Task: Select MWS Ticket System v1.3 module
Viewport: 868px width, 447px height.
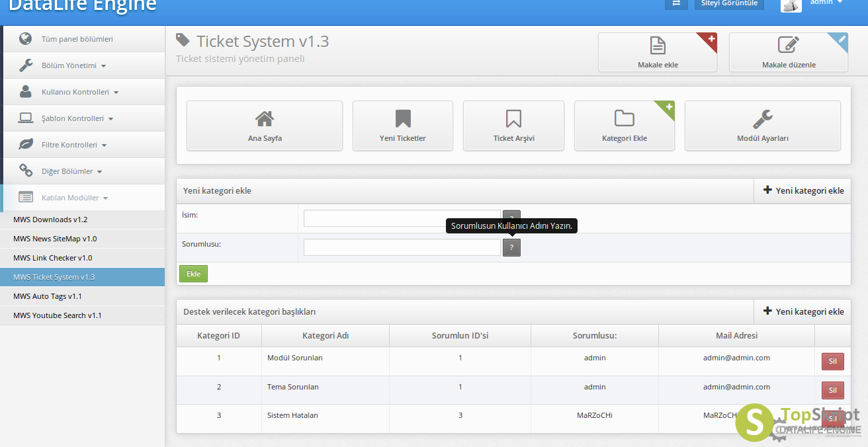Action: 82,277
